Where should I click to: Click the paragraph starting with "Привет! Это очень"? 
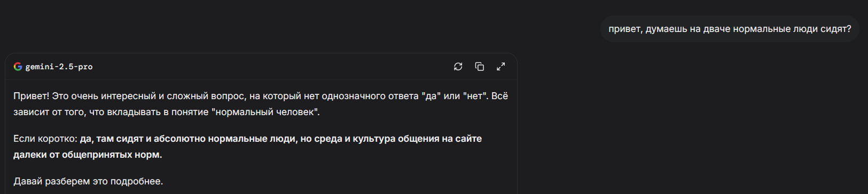(x=261, y=104)
